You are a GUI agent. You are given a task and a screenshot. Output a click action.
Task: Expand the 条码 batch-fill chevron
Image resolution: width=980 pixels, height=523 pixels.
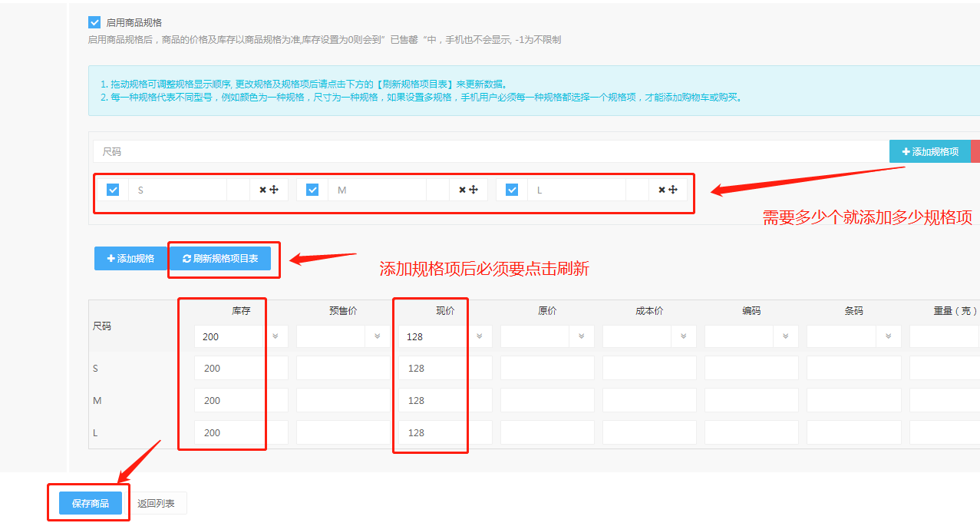click(889, 336)
